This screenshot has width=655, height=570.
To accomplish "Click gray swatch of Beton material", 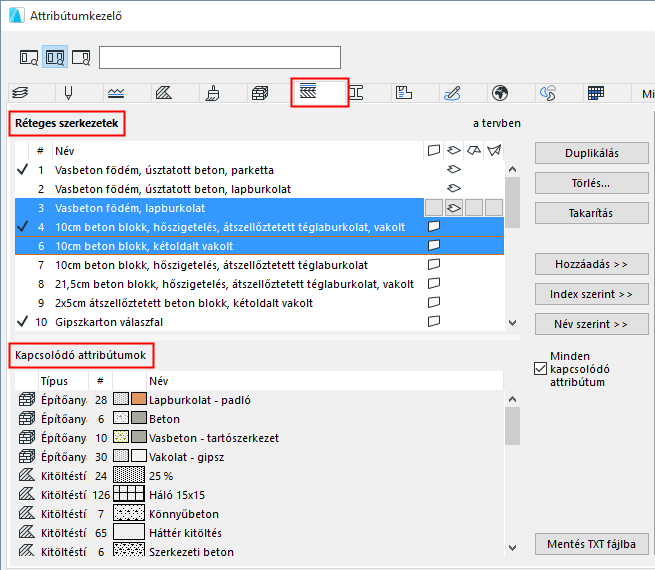I will tap(139, 418).
